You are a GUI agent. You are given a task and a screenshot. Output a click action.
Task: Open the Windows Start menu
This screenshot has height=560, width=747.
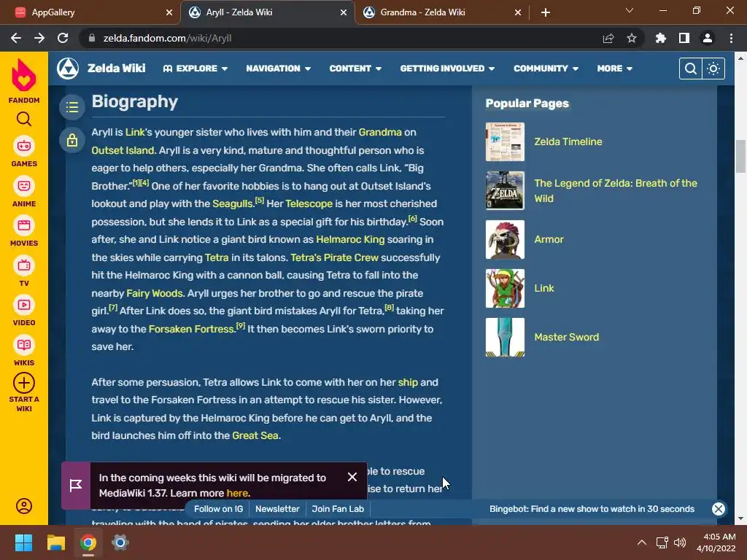pos(23,542)
